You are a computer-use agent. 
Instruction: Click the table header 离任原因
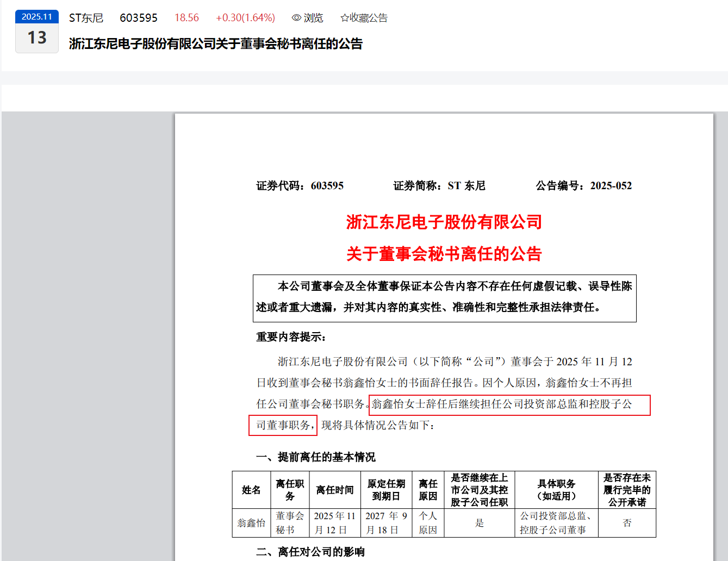(428, 490)
